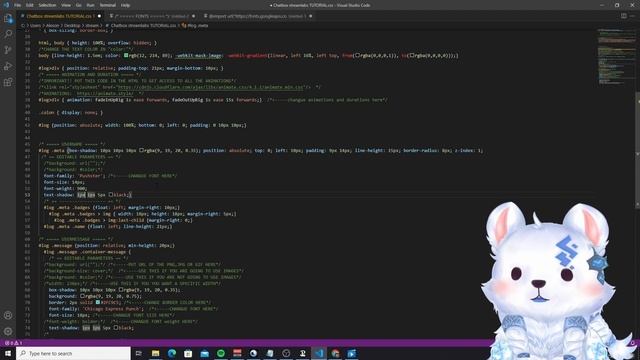
Task: Open the Go menu
Action: (x=78, y=5)
